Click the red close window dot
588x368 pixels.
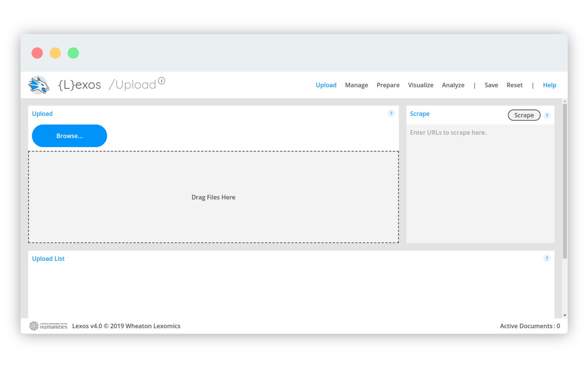(37, 53)
